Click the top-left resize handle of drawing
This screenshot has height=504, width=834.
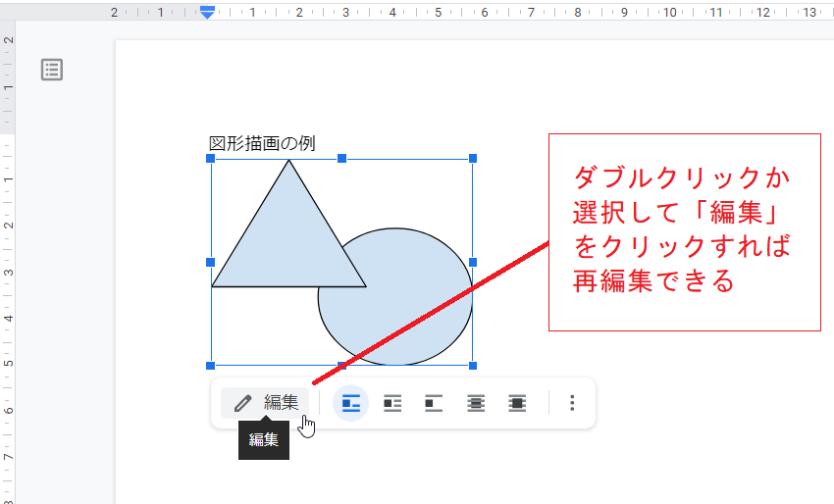[x=210, y=159]
